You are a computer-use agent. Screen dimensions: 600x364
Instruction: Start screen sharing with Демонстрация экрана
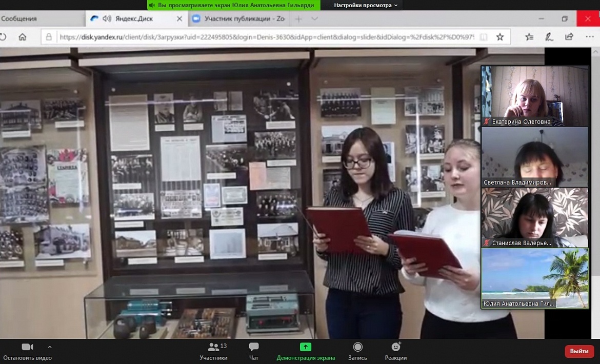click(x=305, y=351)
